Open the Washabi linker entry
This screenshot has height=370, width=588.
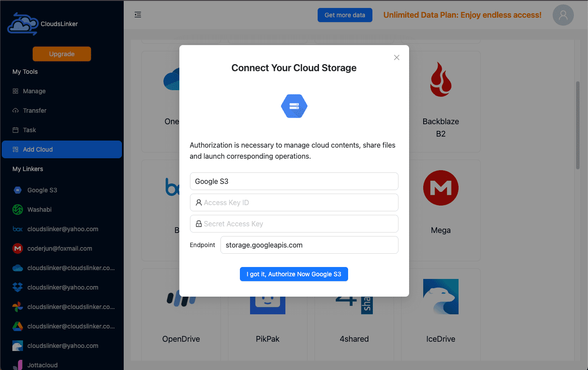point(62,210)
